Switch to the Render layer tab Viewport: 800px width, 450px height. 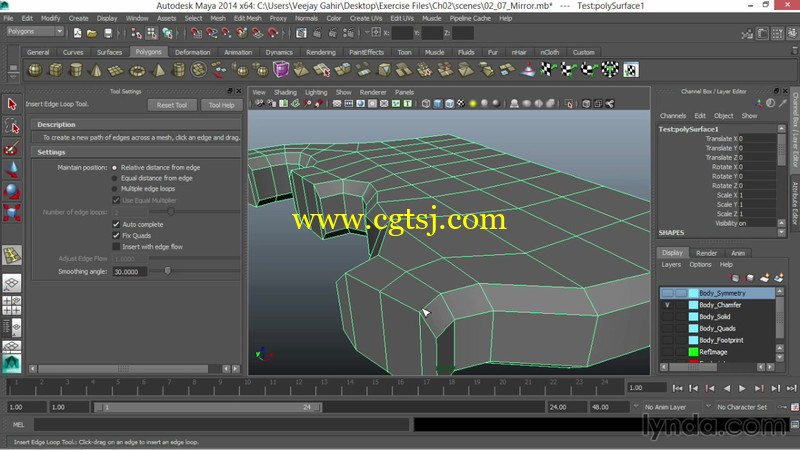coord(706,253)
